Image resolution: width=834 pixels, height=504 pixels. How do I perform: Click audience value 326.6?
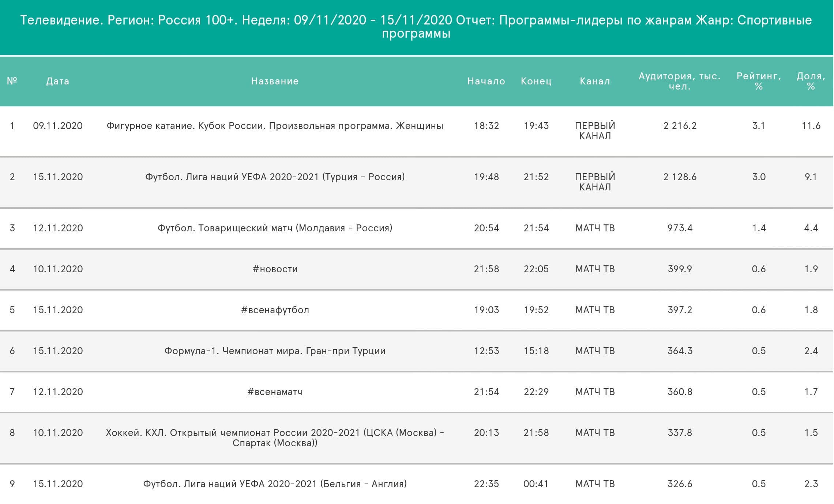(680, 484)
